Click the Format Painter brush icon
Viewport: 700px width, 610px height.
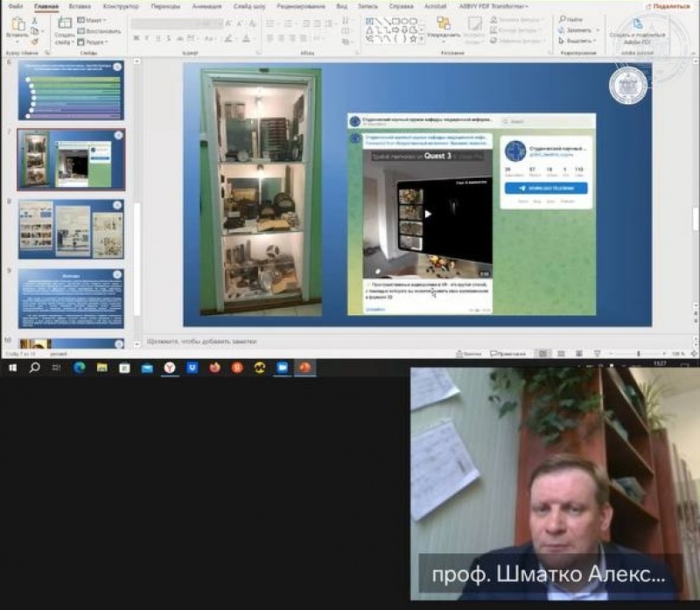[34, 41]
